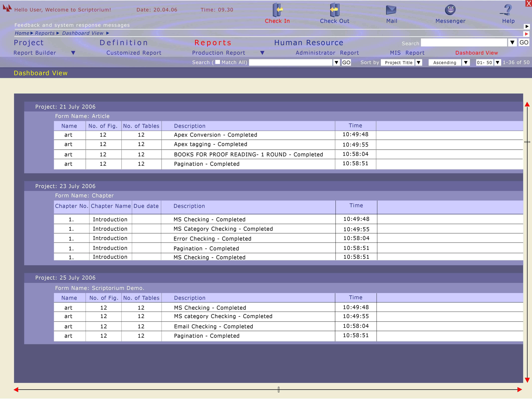Enable the Match All checkbox
The height and width of the screenshot is (399, 532).
(217, 62)
